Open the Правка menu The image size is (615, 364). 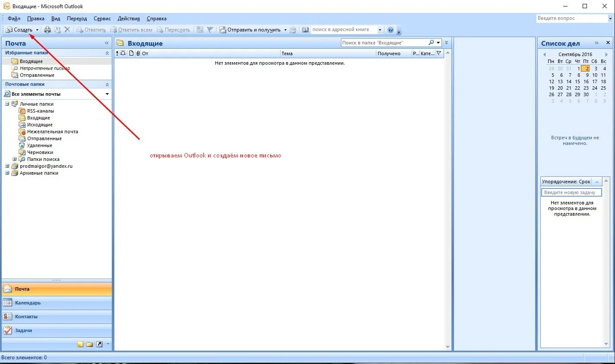(x=35, y=19)
